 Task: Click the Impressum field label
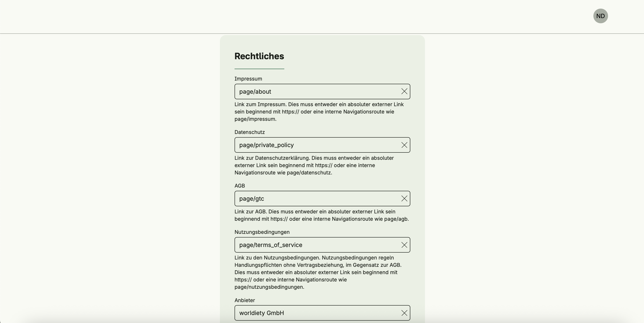[x=248, y=79]
